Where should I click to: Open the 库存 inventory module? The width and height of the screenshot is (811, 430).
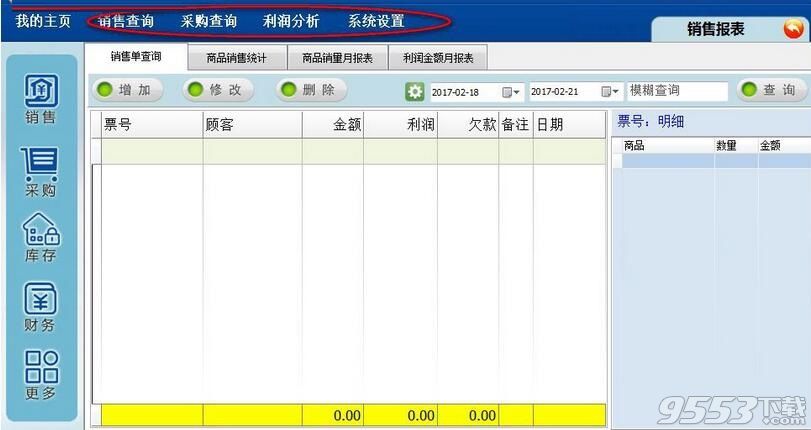(x=41, y=237)
